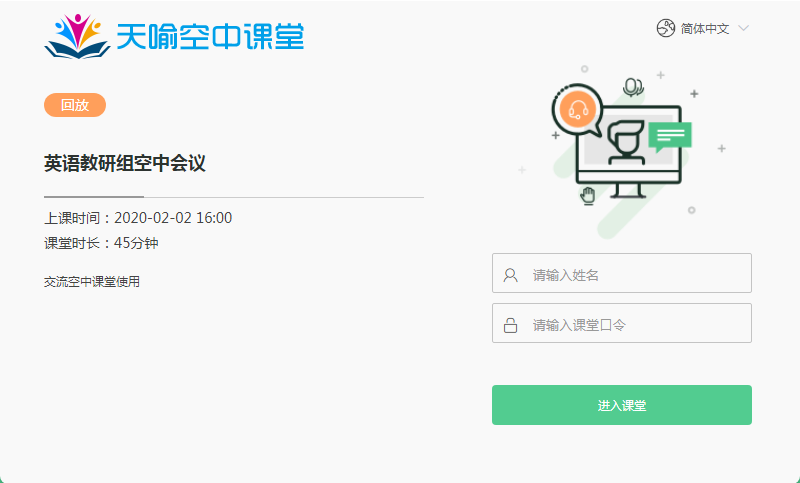This screenshot has width=800, height=483.
Task: Click the user silhouette icon in name field
Action: coord(510,275)
